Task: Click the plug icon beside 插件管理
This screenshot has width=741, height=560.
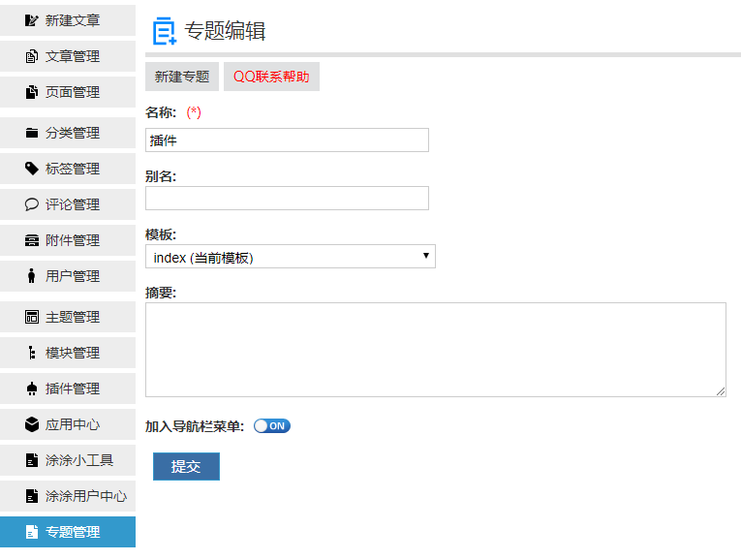Action: 31,389
